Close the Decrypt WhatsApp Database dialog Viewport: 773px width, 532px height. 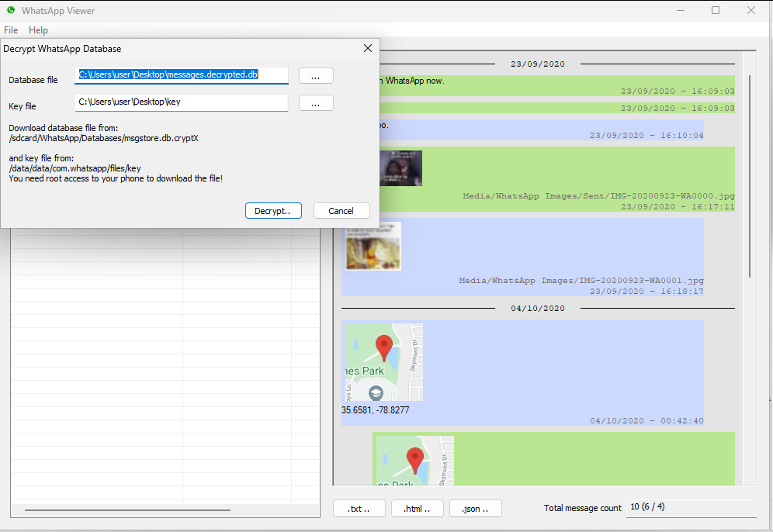[x=368, y=48]
